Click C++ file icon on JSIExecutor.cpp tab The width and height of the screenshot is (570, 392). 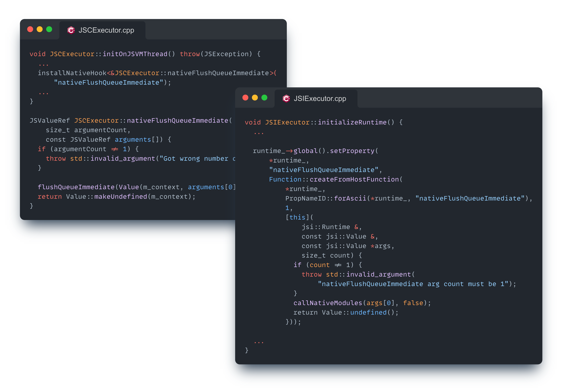pyautogui.click(x=286, y=98)
